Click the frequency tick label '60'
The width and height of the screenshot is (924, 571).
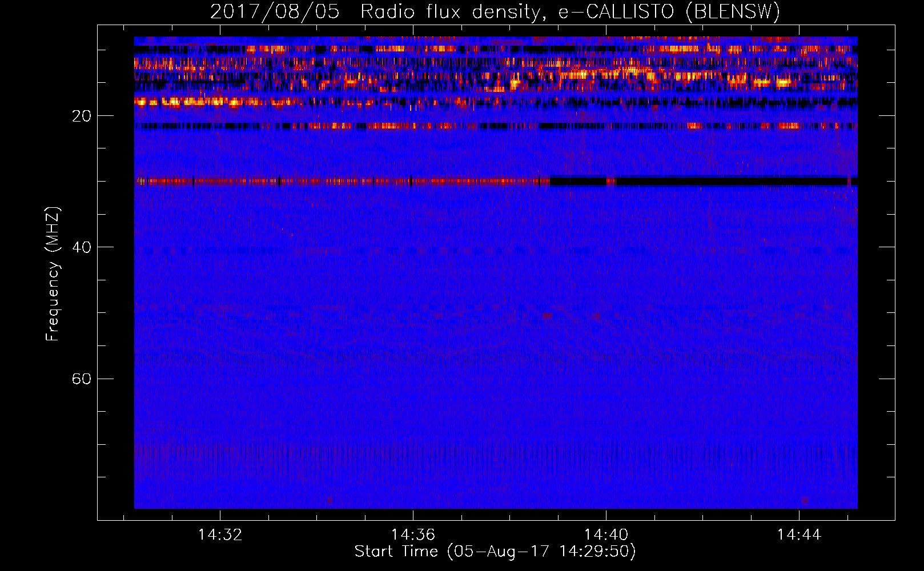pos(82,379)
